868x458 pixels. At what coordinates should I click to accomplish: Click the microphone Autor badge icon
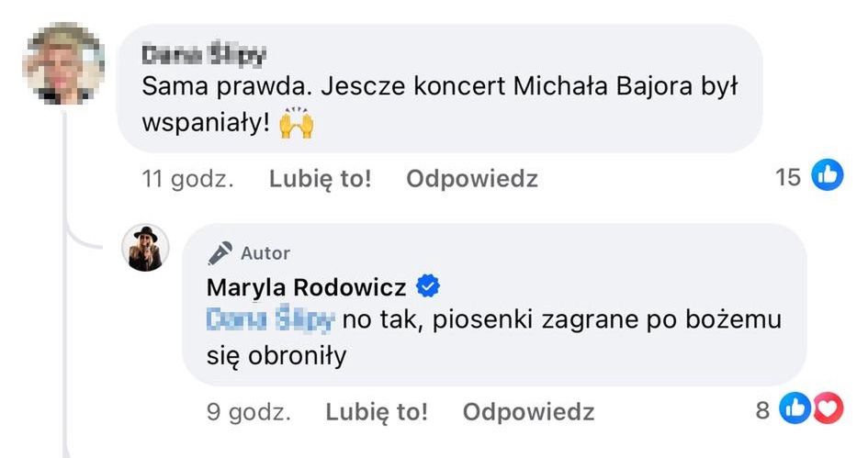coord(220,252)
